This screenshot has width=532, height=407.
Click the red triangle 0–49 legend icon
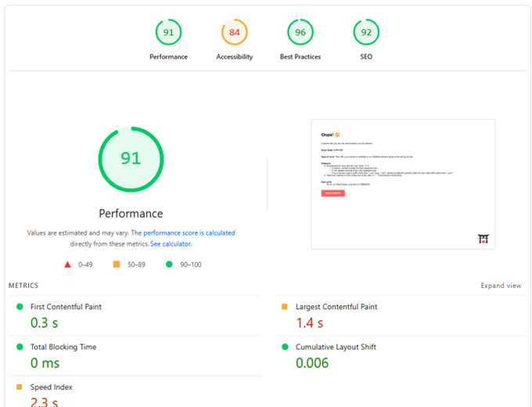(68, 265)
